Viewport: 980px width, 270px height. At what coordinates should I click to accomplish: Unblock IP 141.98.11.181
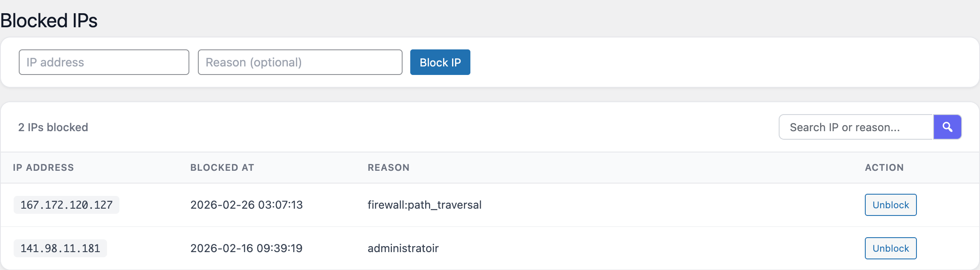tap(890, 248)
